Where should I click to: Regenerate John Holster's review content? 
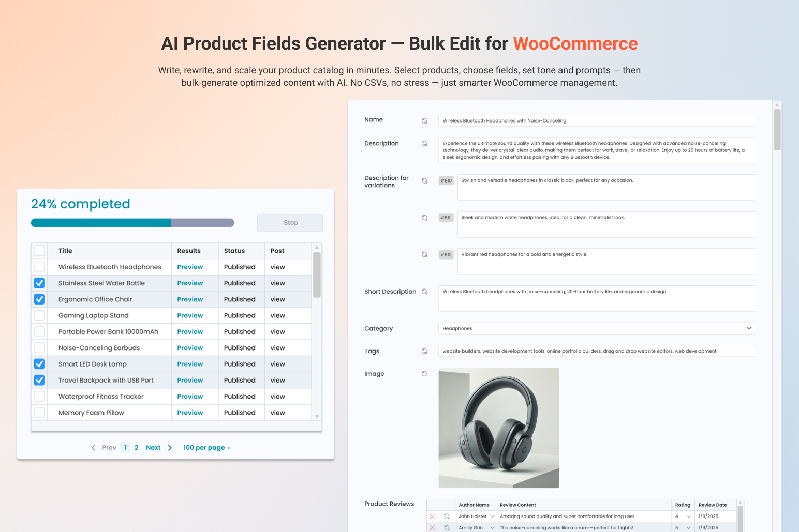click(447, 516)
